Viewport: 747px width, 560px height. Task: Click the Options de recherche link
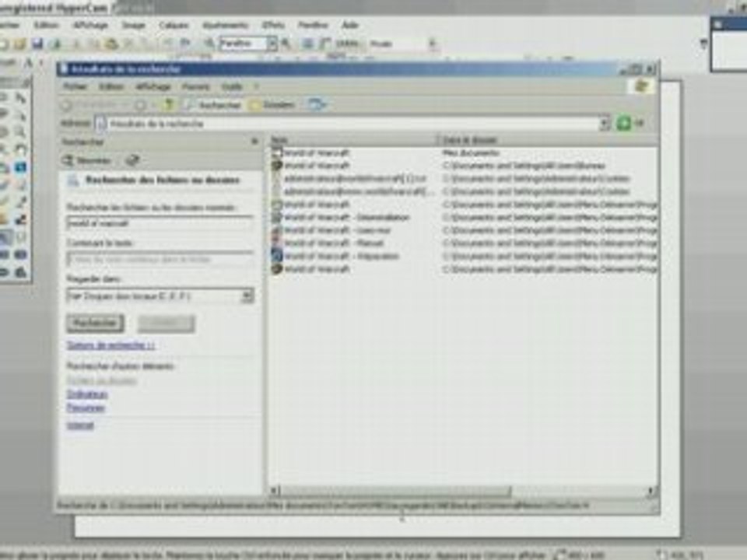[x=110, y=345]
